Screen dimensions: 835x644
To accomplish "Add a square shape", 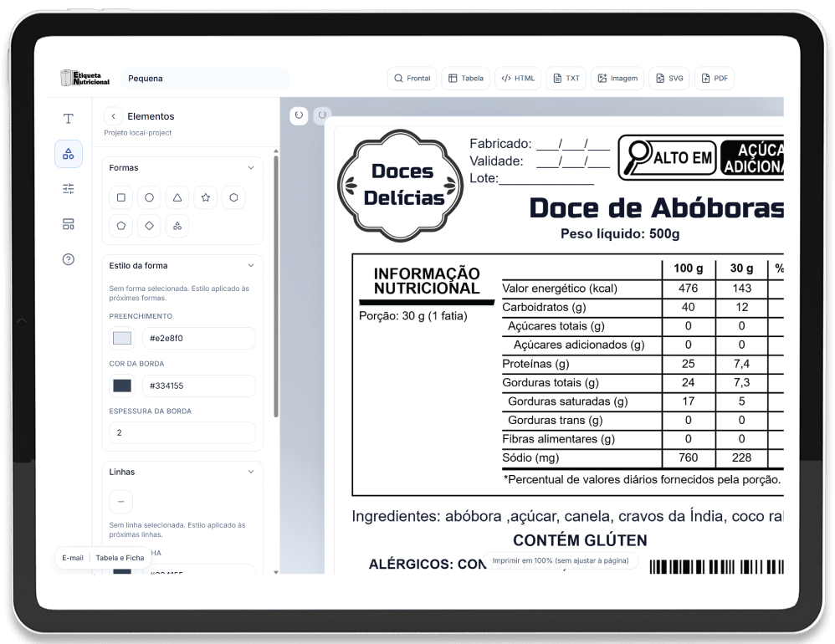I will click(x=121, y=197).
